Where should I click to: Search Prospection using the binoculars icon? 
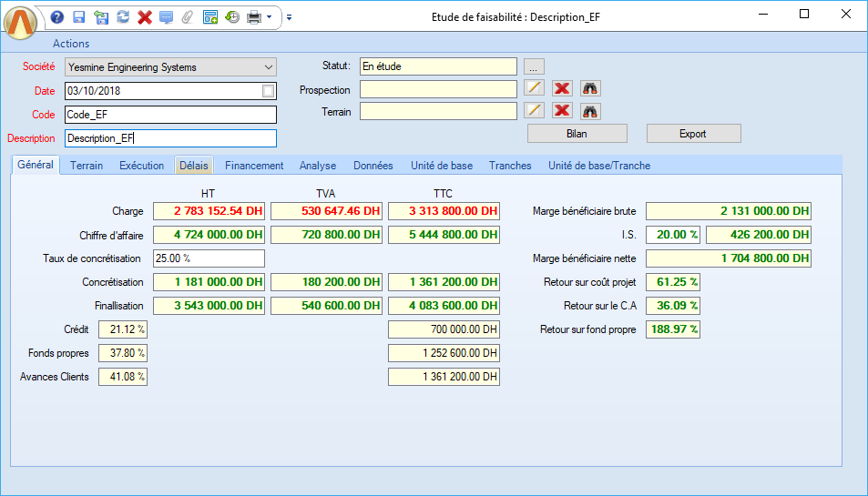pyautogui.click(x=590, y=88)
